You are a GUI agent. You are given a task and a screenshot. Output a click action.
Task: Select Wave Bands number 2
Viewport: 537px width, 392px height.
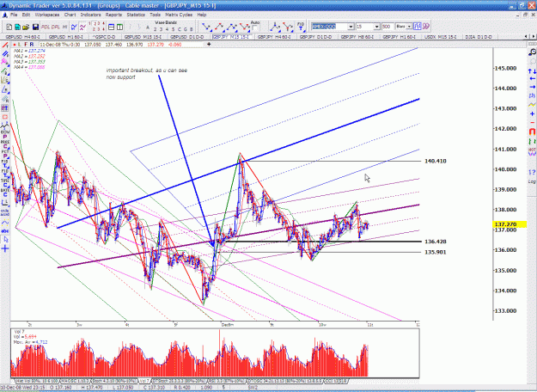(156, 29)
